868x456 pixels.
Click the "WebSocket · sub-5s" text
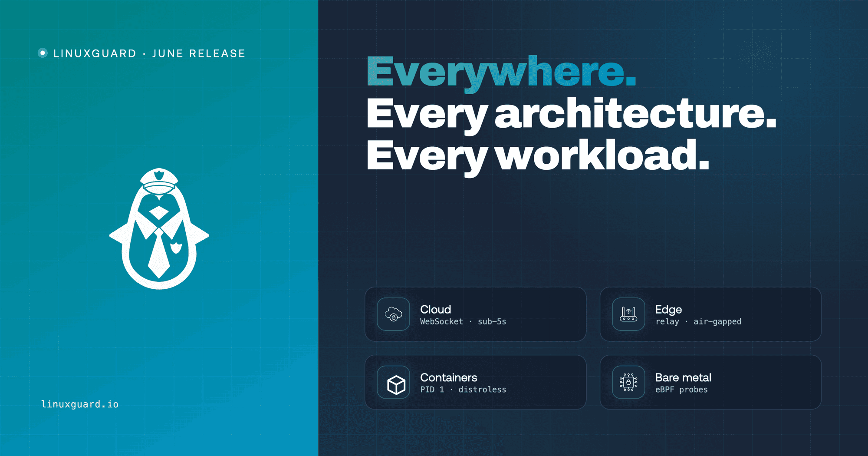(463, 321)
